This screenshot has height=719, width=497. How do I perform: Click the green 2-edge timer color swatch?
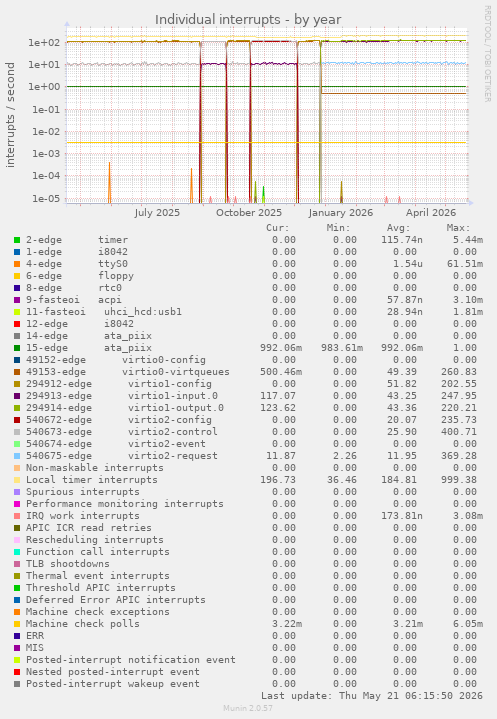click(x=17, y=240)
